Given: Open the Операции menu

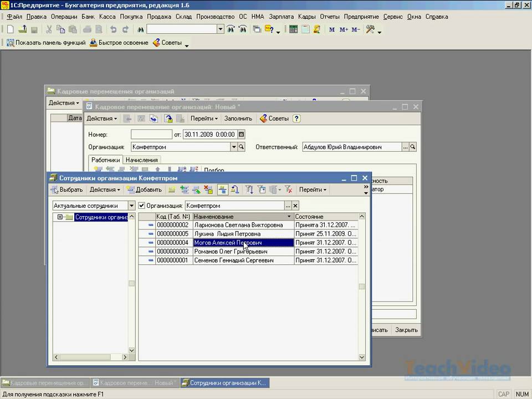Looking at the screenshot, I should tap(64, 17).
